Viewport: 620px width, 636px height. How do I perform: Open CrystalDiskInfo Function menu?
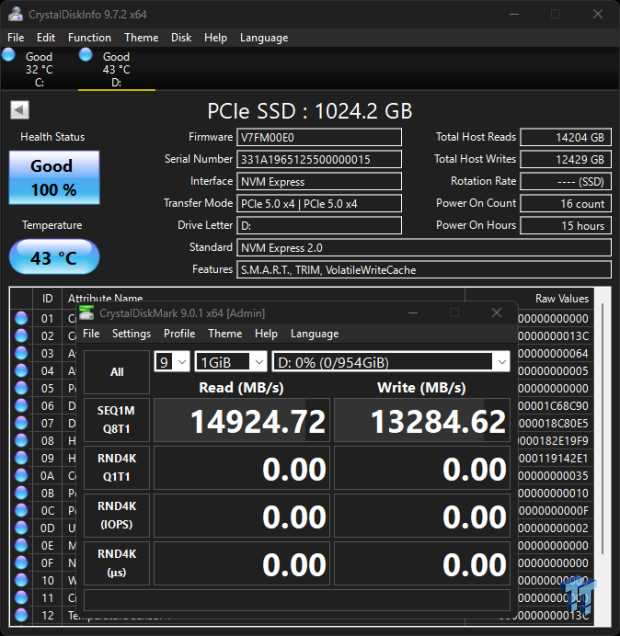click(x=90, y=38)
